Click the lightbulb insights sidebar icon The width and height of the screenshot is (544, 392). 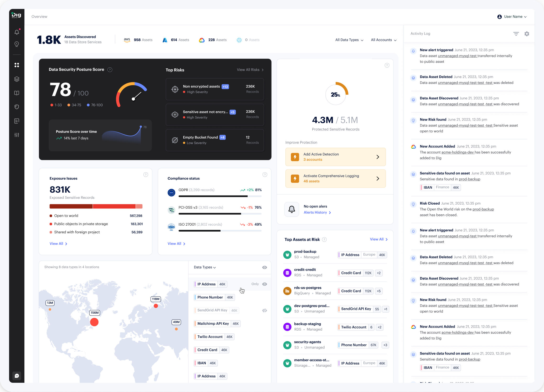[16, 44]
